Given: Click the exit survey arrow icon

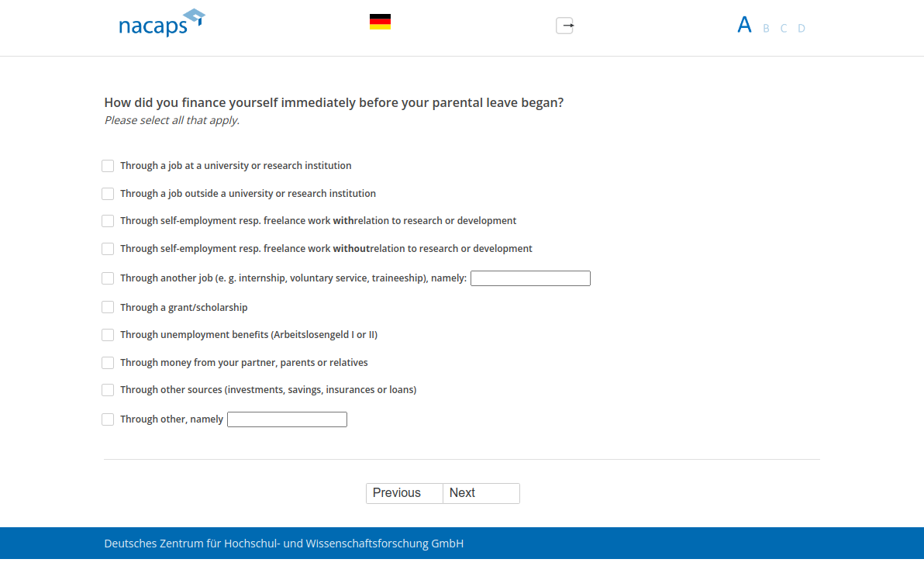Looking at the screenshot, I should pyautogui.click(x=565, y=26).
